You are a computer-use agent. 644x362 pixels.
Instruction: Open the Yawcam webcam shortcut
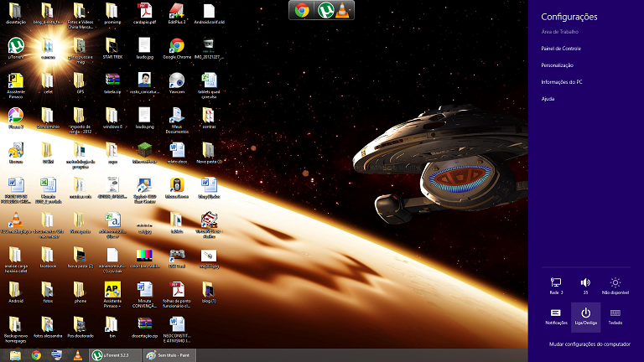point(177,83)
